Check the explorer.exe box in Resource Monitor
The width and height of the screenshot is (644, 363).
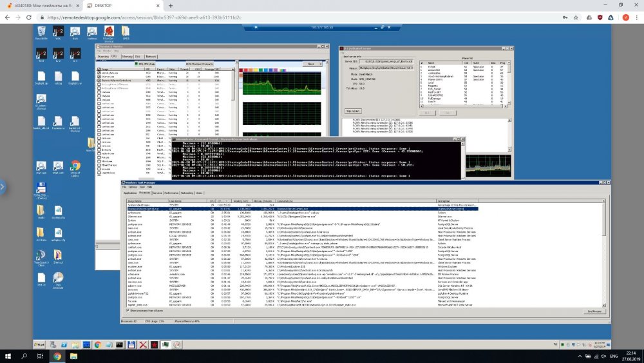pyautogui.click(x=99, y=153)
